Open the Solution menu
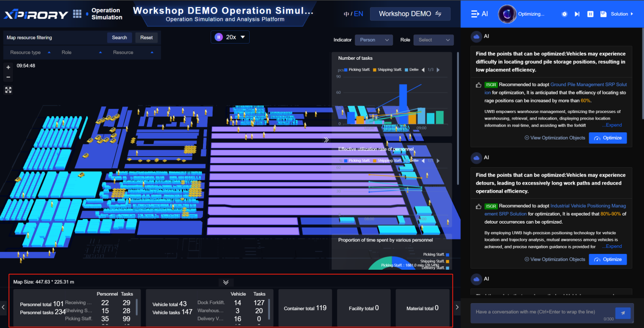This screenshot has width=644, height=328. click(622, 14)
